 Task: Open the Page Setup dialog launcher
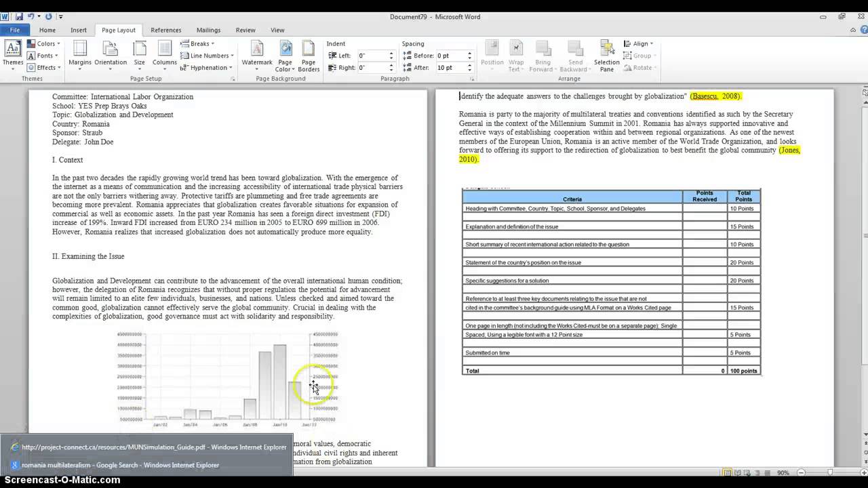[233, 79]
